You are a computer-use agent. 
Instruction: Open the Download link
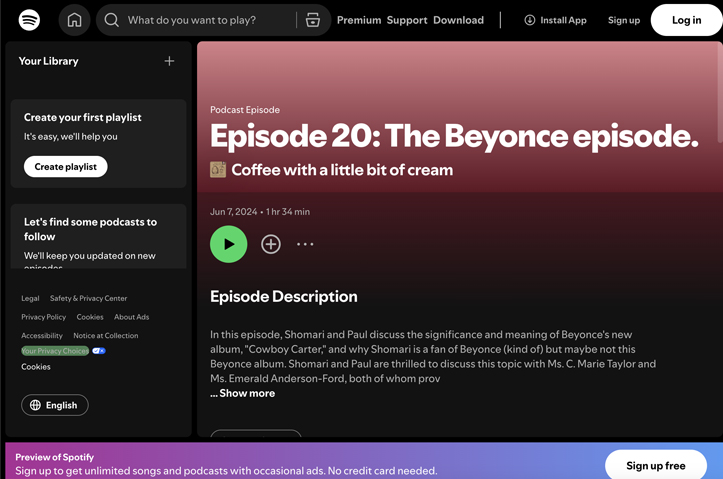click(x=458, y=20)
